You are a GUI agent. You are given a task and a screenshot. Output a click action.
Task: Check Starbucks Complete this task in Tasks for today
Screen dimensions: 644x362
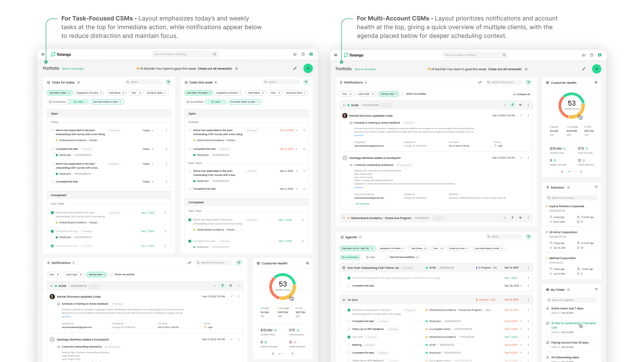(x=52, y=149)
